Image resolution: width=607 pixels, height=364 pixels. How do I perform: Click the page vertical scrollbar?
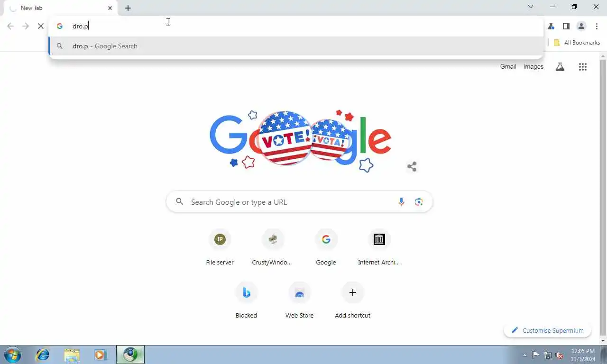coord(603,198)
